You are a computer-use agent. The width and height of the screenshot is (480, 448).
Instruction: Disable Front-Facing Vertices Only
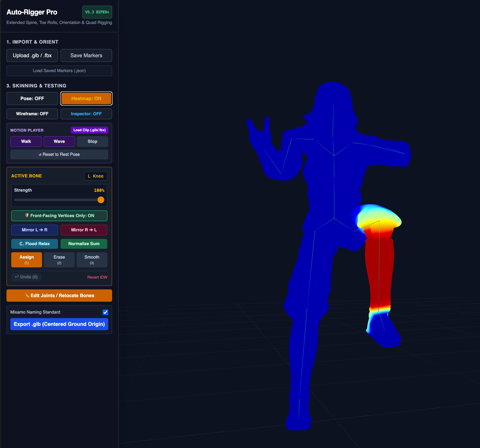[59, 216]
